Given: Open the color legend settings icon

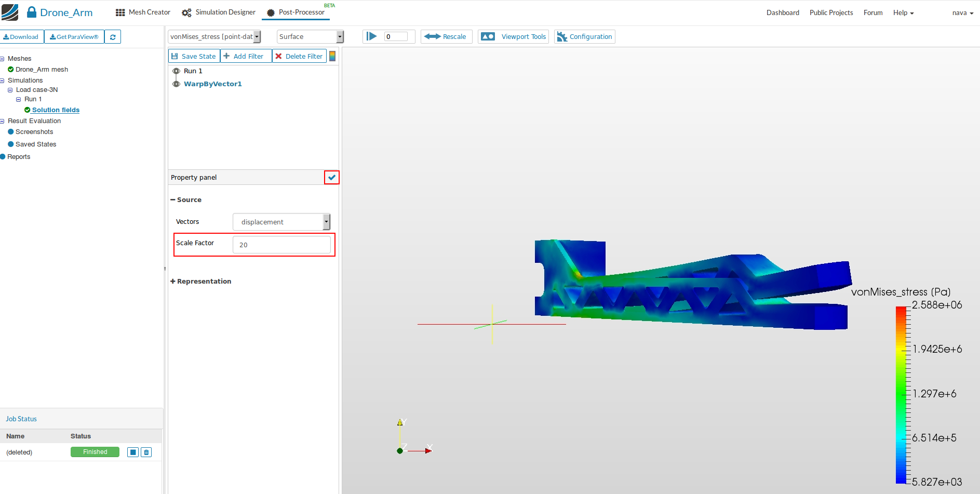Looking at the screenshot, I should [x=332, y=56].
